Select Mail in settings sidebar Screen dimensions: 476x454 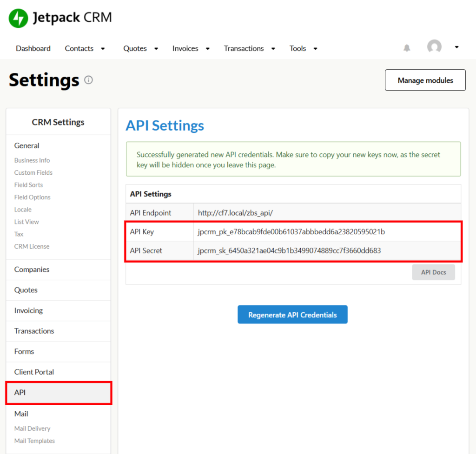tap(21, 414)
